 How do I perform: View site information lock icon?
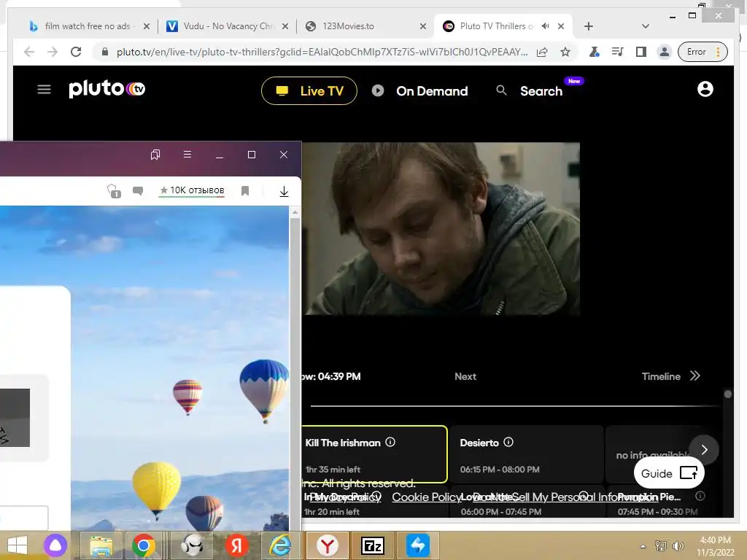click(105, 52)
